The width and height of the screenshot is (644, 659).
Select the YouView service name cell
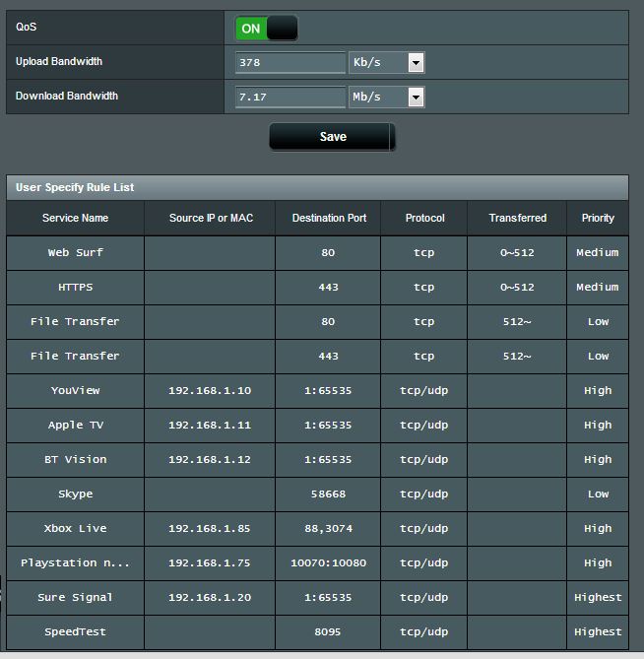(x=75, y=390)
